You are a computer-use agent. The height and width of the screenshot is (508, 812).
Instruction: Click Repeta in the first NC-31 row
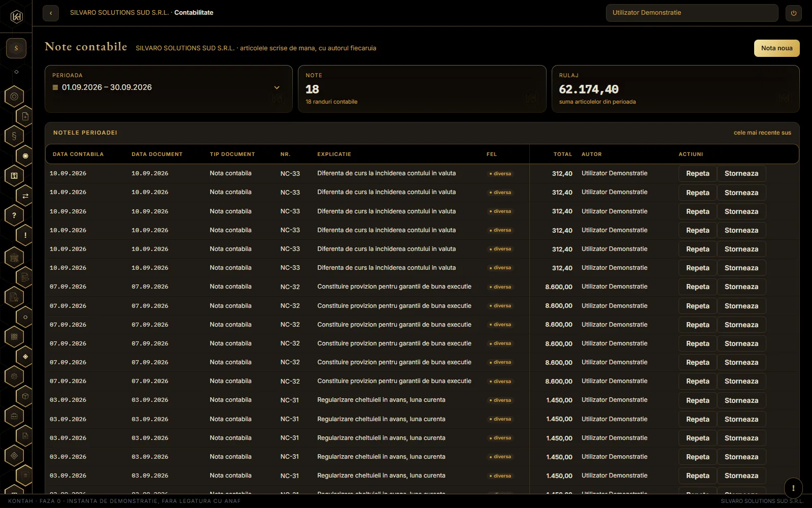point(698,400)
